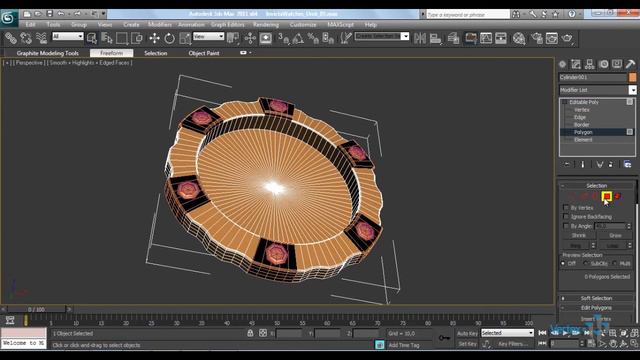Viewport: 640px width, 360px height.
Task: Click the Mirror tool icon
Action: click(420, 38)
